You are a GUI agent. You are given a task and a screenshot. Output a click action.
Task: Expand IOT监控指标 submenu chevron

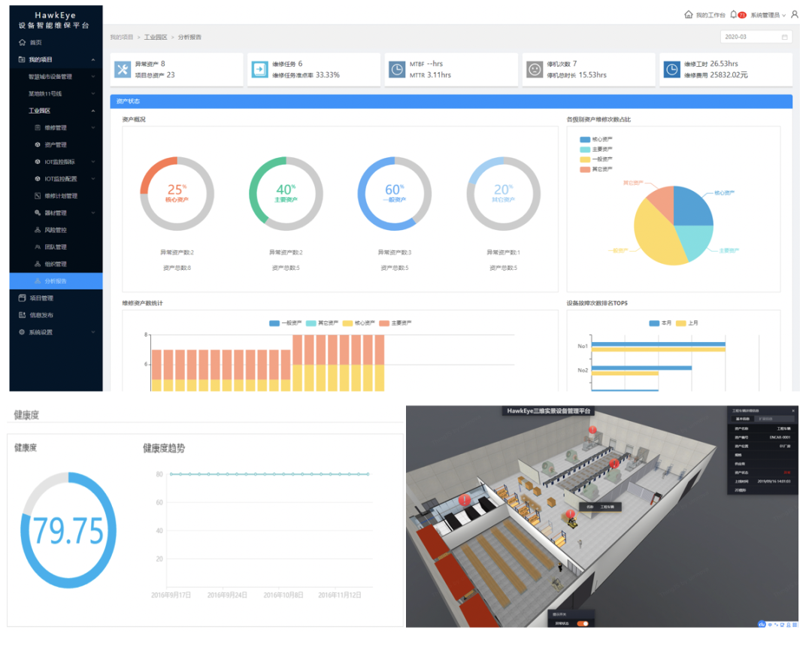(93, 162)
